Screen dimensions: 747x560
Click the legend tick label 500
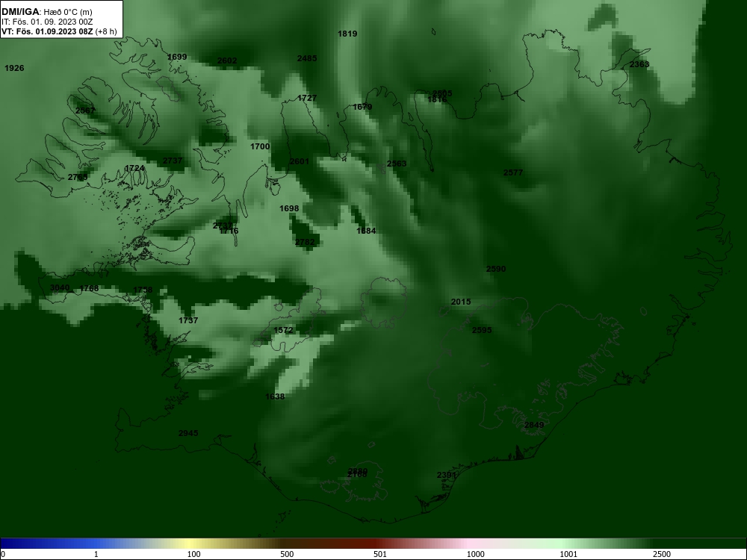pos(287,554)
